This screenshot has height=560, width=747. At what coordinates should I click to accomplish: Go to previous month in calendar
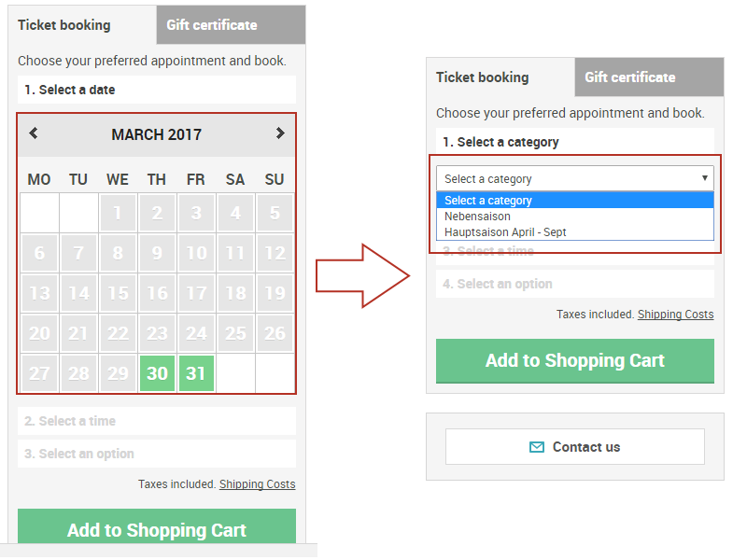(x=34, y=133)
